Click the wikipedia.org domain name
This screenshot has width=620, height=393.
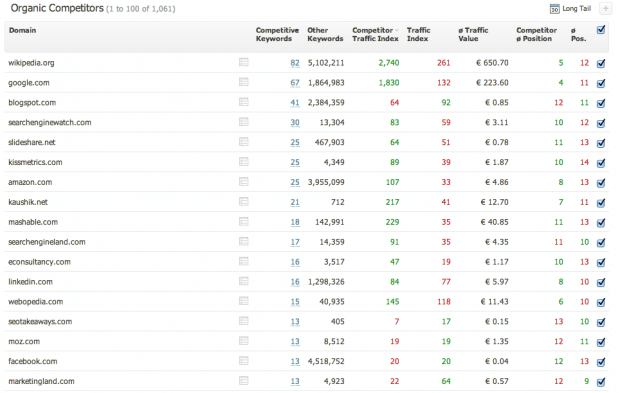[31, 63]
